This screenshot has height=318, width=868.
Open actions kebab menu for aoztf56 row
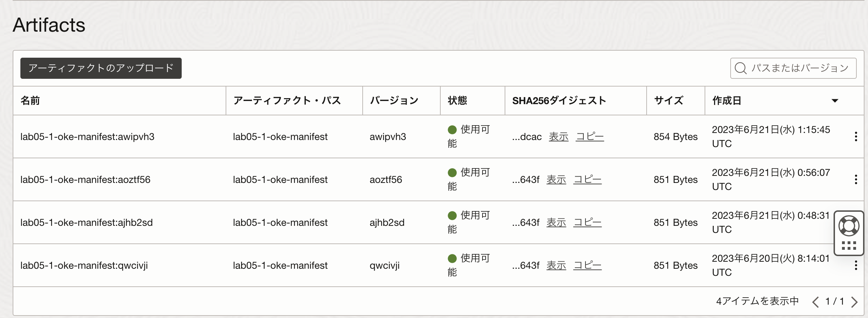click(855, 179)
